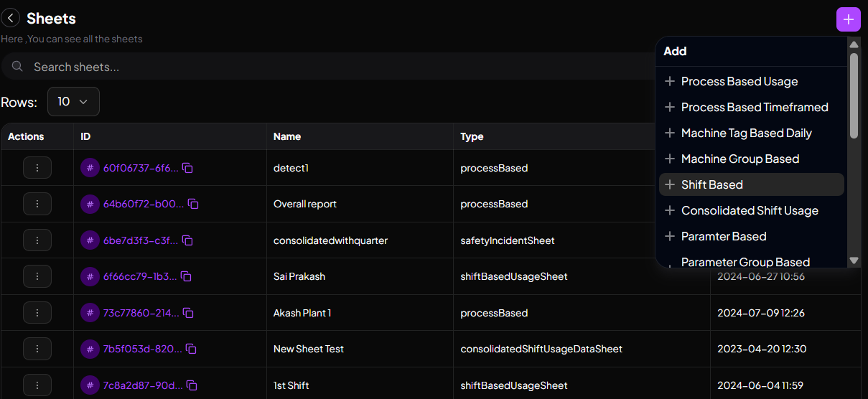Click the Add menu scrollbar up arrow
Viewport: 868px width, 399px height.
[x=854, y=44]
